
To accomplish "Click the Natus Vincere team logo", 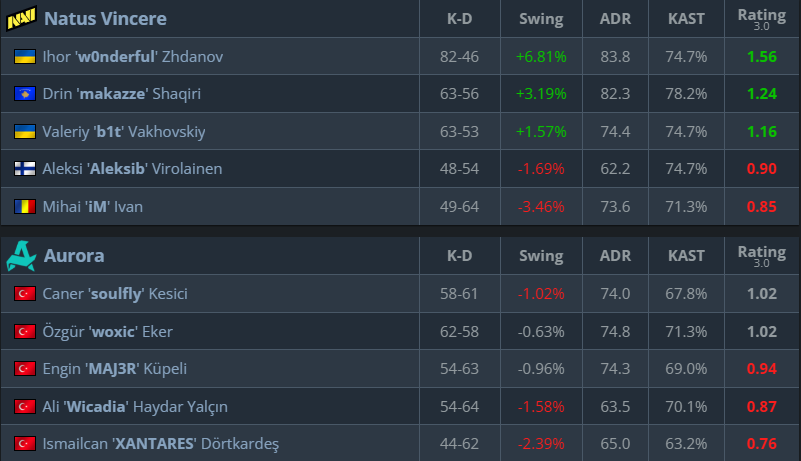I will tap(21, 19).
